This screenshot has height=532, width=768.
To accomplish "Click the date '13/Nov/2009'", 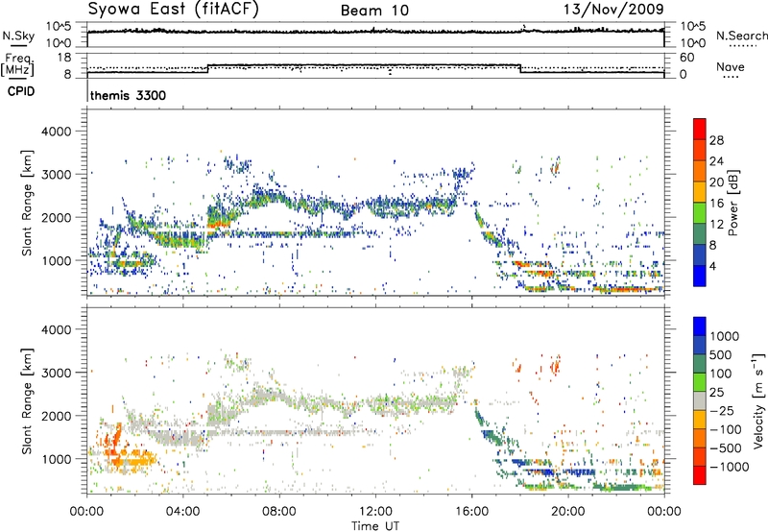I will pos(613,9).
